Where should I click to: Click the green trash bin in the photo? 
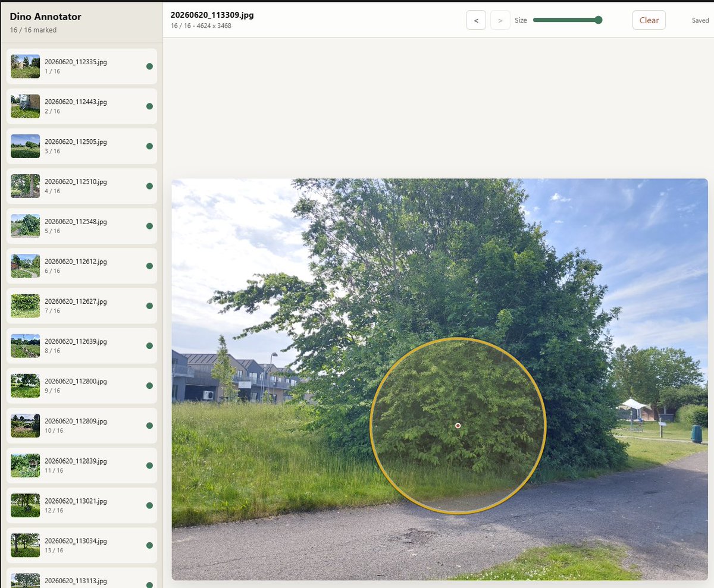696,434
